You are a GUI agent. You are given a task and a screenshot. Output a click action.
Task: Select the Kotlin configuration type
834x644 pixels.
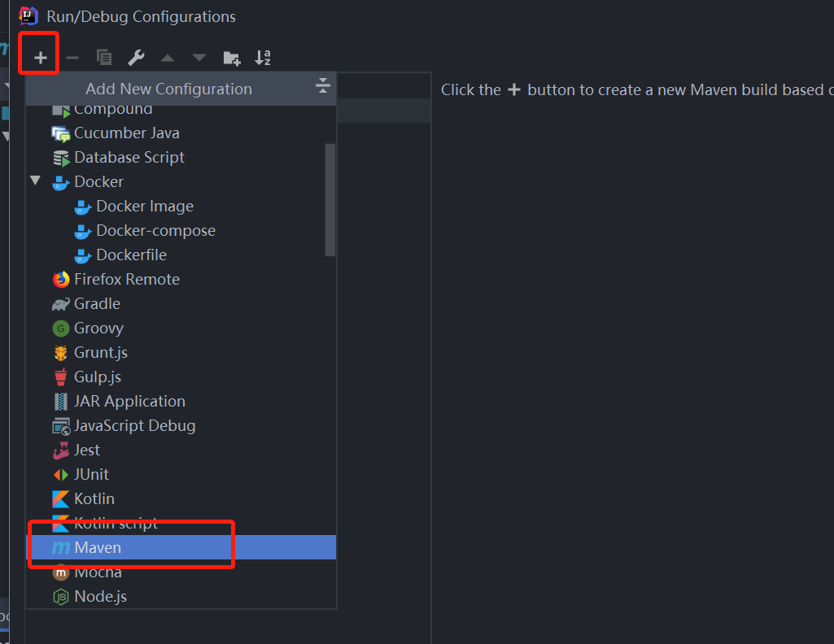click(181, 499)
